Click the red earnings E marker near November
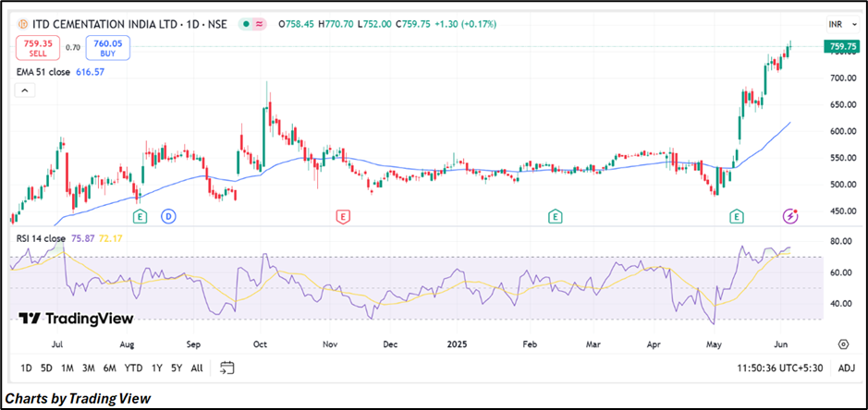This screenshot has width=868, height=410. [x=342, y=216]
